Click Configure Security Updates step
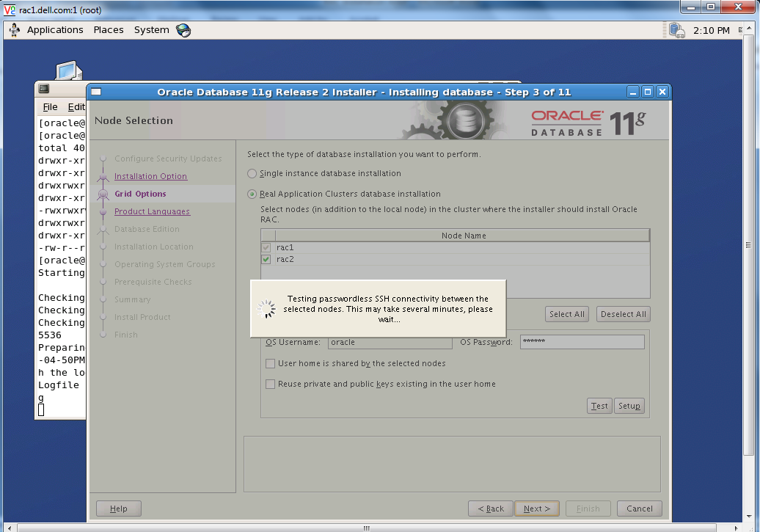This screenshot has width=760, height=532. point(168,158)
